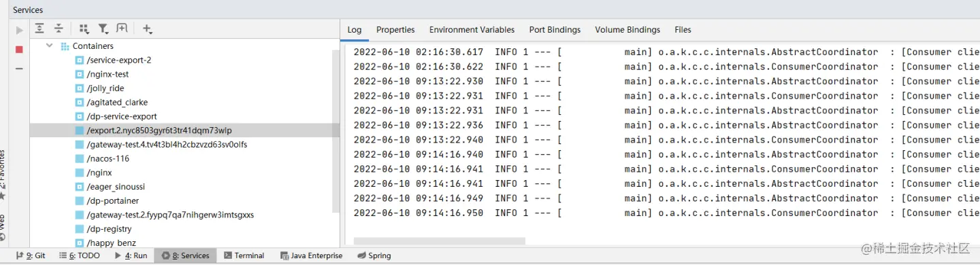980x265 pixels.
Task: Click the Expand All toolbar icon
Action: 39,29
